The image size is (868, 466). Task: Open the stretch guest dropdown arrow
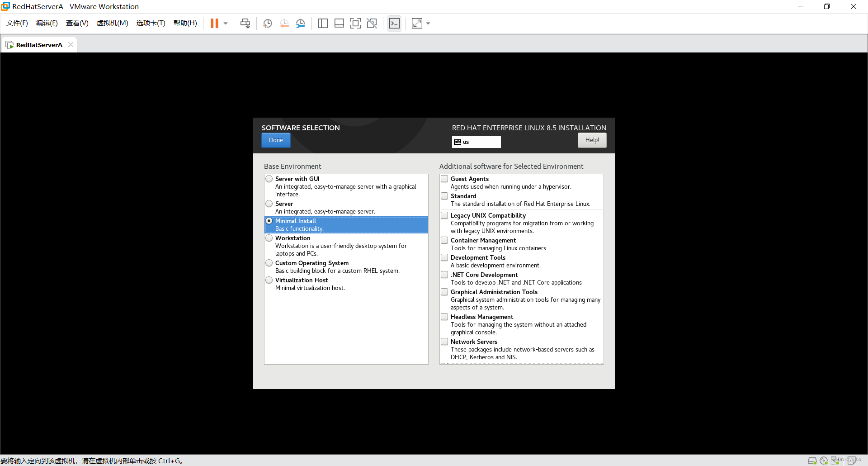[428, 24]
